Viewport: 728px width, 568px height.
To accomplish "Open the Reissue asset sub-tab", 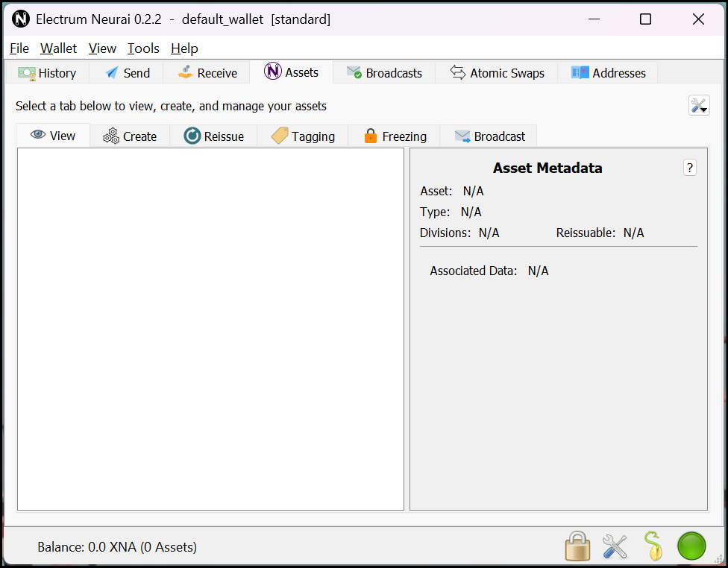I will (213, 136).
